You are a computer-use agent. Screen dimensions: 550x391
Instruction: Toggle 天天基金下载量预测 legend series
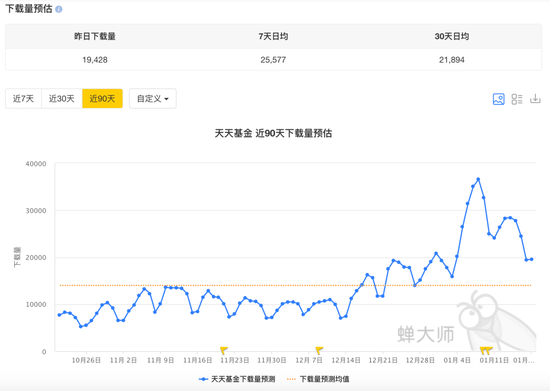tap(237, 379)
